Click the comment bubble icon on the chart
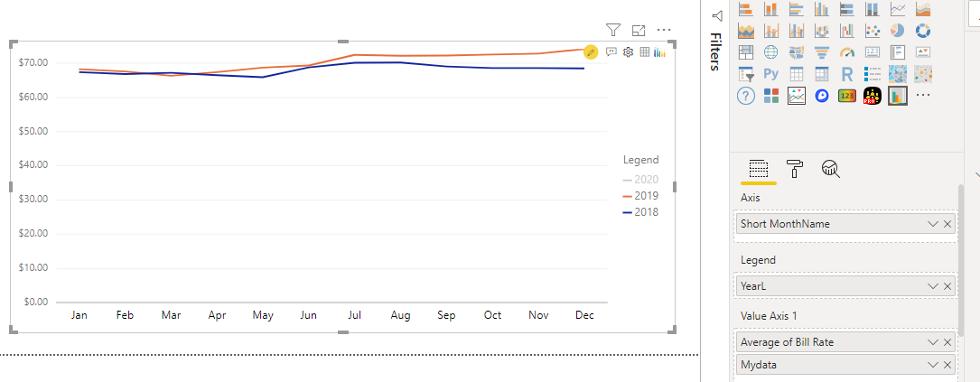 [611, 51]
